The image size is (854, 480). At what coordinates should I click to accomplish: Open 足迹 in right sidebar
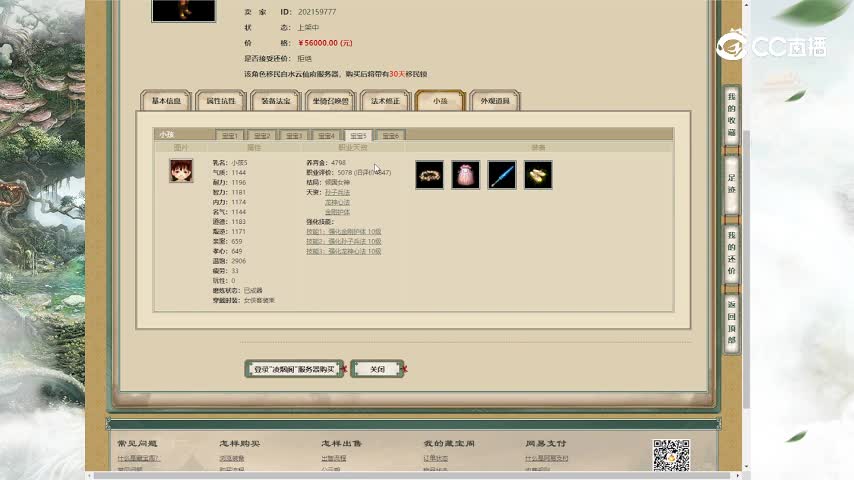pos(731,184)
